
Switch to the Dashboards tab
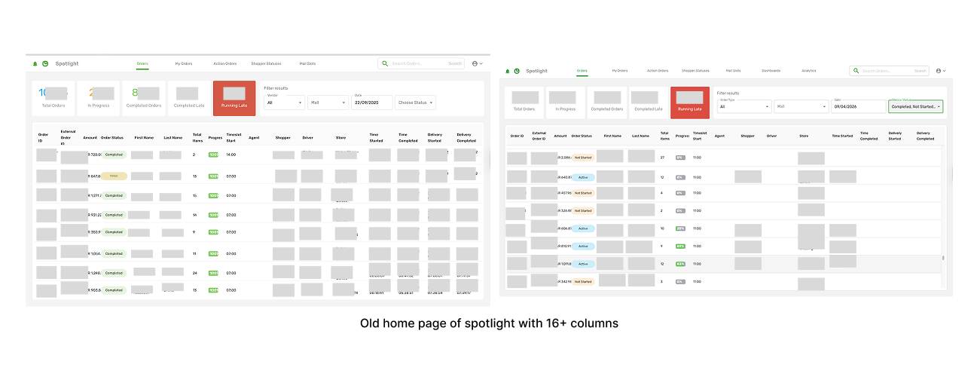(771, 71)
